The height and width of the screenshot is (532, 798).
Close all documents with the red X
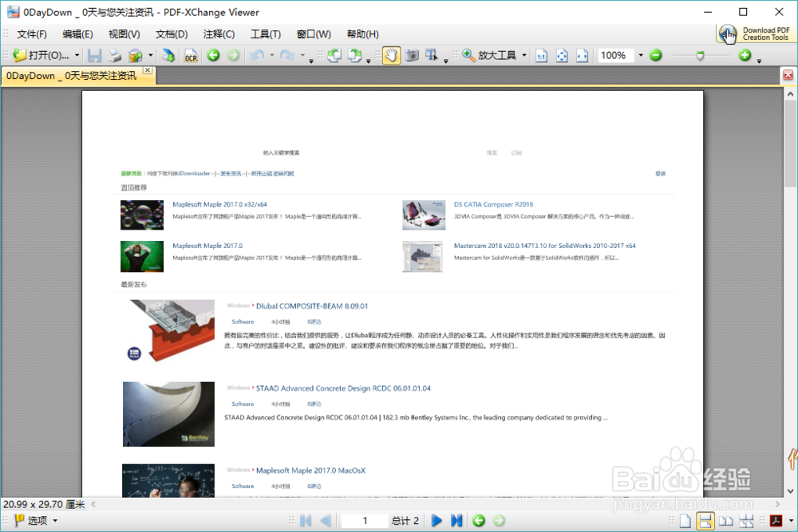tap(788, 75)
